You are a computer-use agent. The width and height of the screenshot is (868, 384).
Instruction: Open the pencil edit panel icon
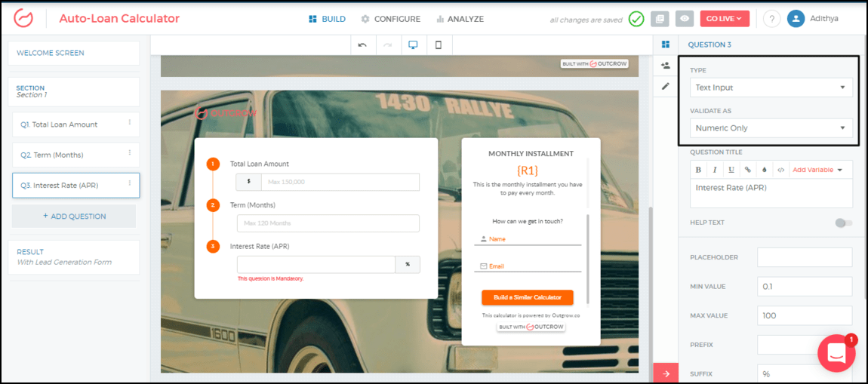coord(666,86)
